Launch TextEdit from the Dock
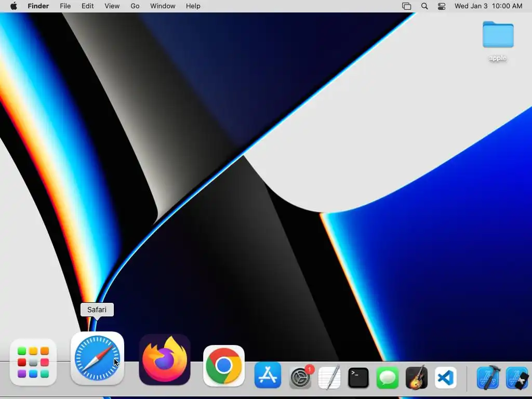532x399 pixels. 329,377
